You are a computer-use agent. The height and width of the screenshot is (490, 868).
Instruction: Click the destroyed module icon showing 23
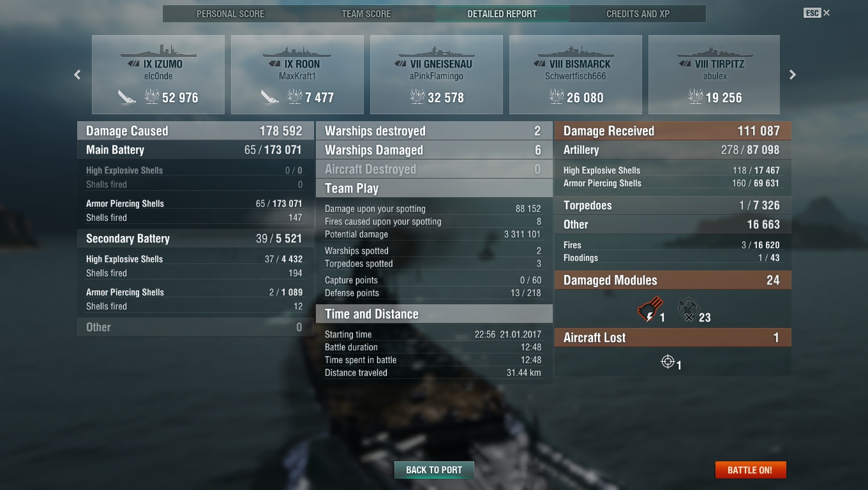tap(688, 310)
